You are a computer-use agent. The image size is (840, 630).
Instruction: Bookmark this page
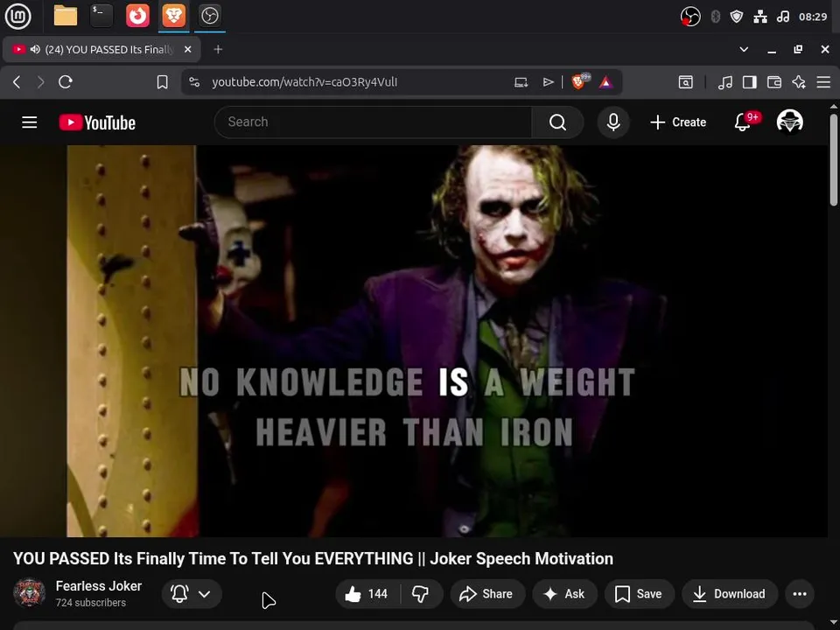pyautogui.click(x=163, y=82)
